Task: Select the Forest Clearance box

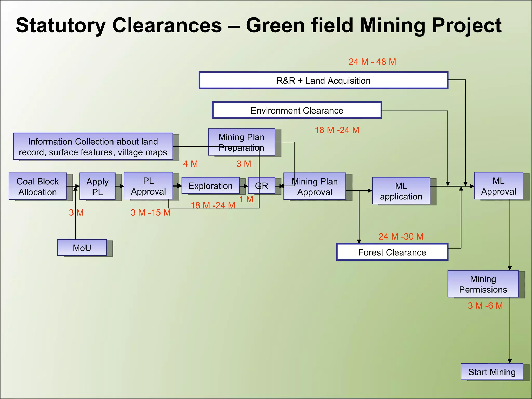Action: pyautogui.click(x=392, y=252)
